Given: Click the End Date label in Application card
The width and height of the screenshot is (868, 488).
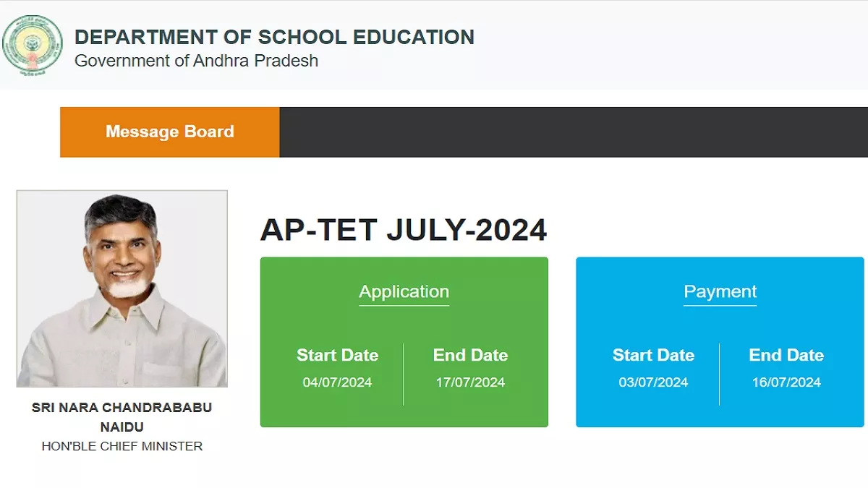Looking at the screenshot, I should click(470, 356).
